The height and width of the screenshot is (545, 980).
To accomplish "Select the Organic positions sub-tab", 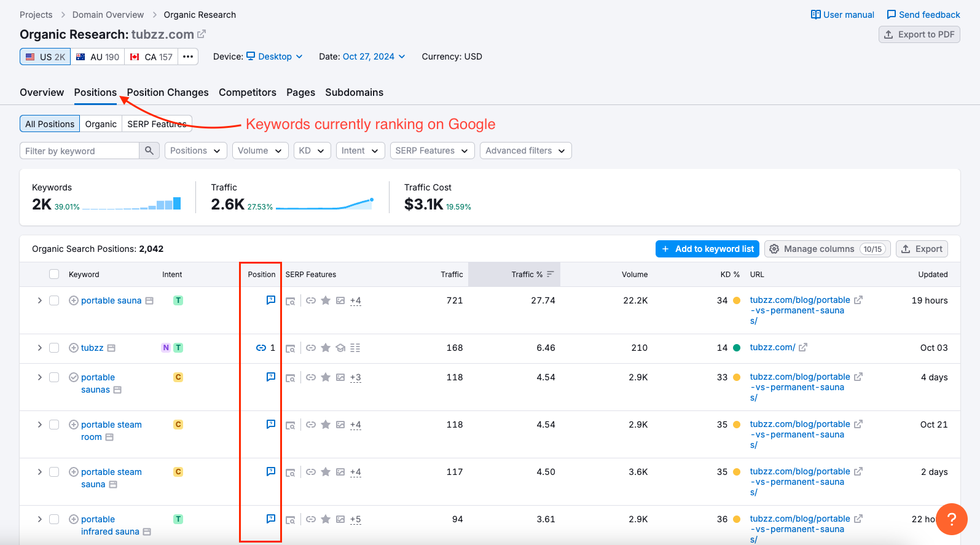I will pyautogui.click(x=101, y=124).
